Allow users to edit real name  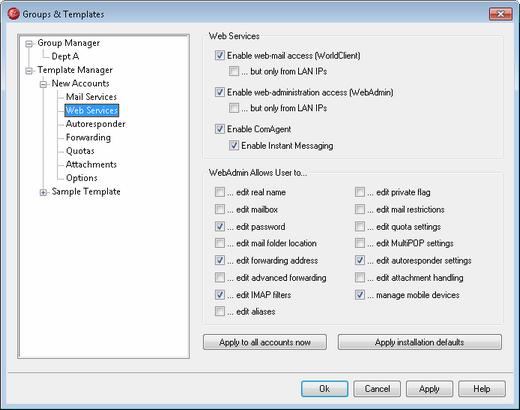pos(220,192)
